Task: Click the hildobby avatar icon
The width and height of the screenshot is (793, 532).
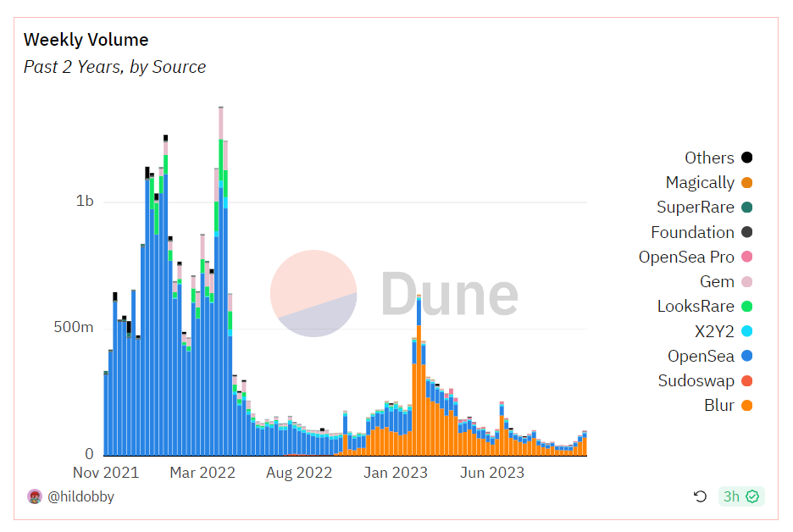Action: [x=35, y=496]
